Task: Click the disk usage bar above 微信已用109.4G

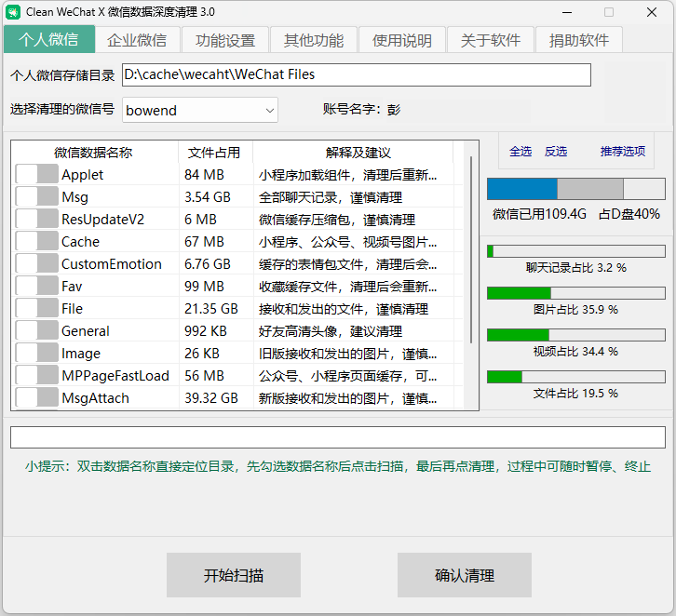Action: [x=576, y=189]
